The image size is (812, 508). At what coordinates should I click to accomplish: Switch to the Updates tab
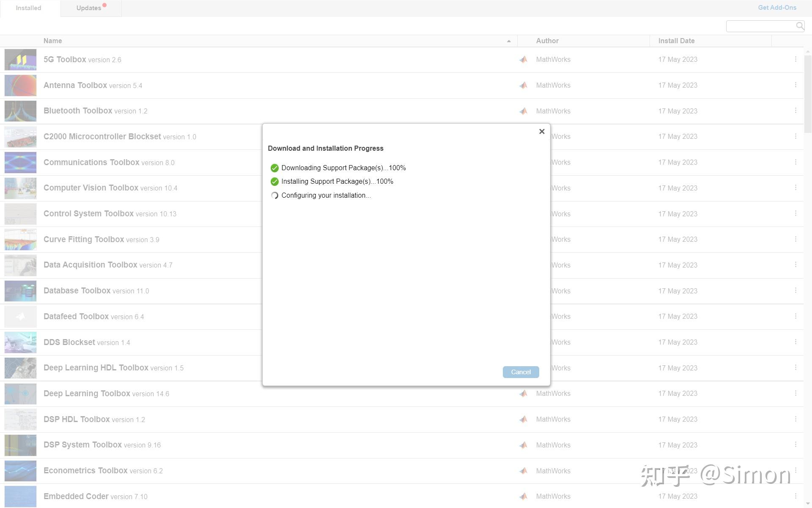(x=89, y=8)
